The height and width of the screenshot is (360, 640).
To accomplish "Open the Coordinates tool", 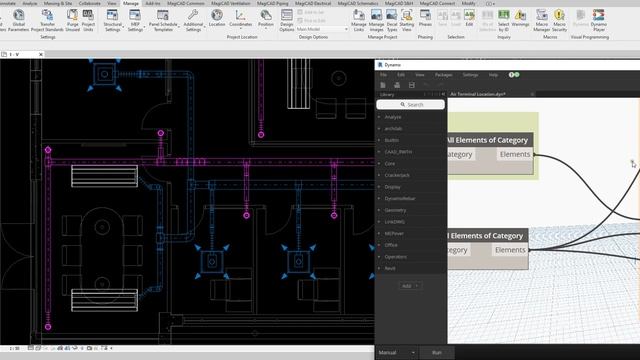I will 240,18.
